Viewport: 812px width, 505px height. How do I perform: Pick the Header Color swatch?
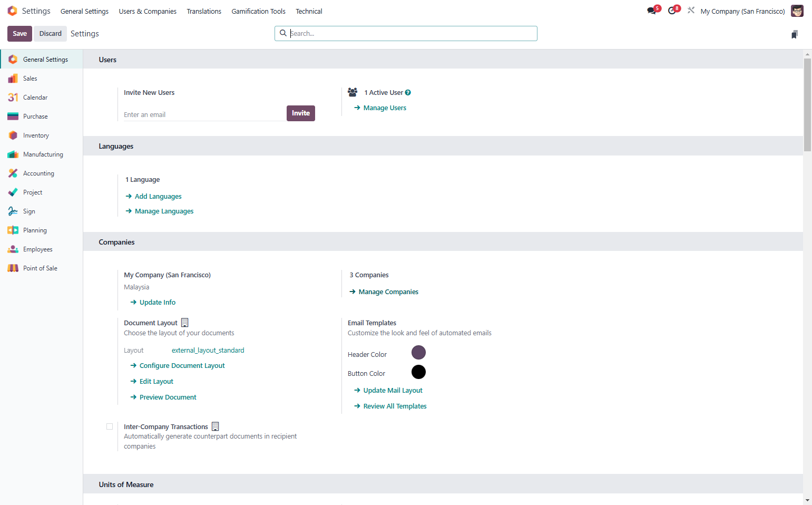pyautogui.click(x=418, y=353)
